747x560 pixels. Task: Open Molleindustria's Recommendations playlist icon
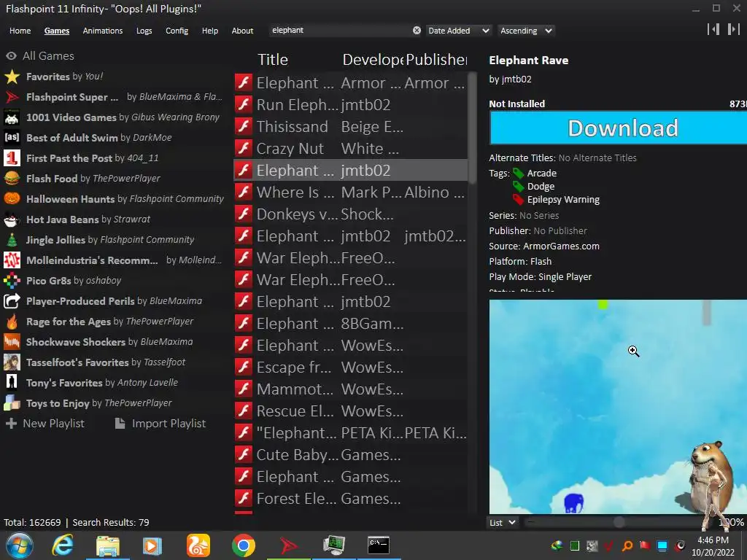click(x=12, y=260)
